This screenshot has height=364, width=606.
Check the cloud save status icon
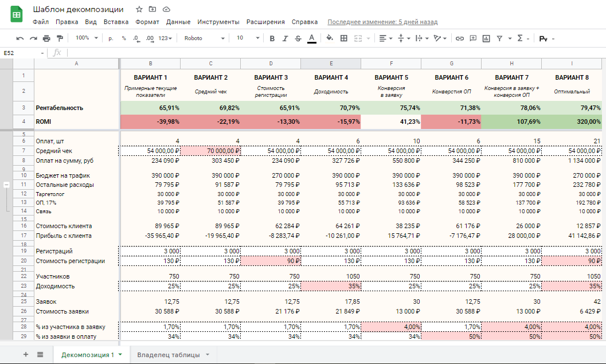pyautogui.click(x=166, y=9)
